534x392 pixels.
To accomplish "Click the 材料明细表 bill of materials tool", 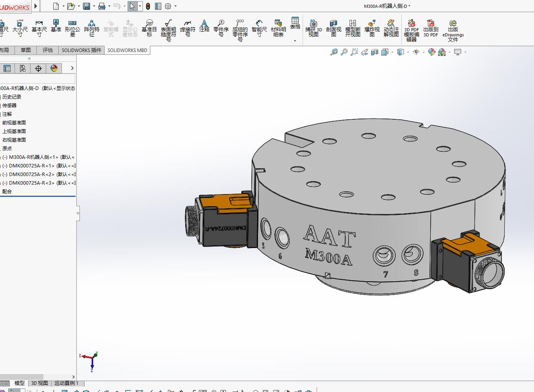I will point(278,29).
